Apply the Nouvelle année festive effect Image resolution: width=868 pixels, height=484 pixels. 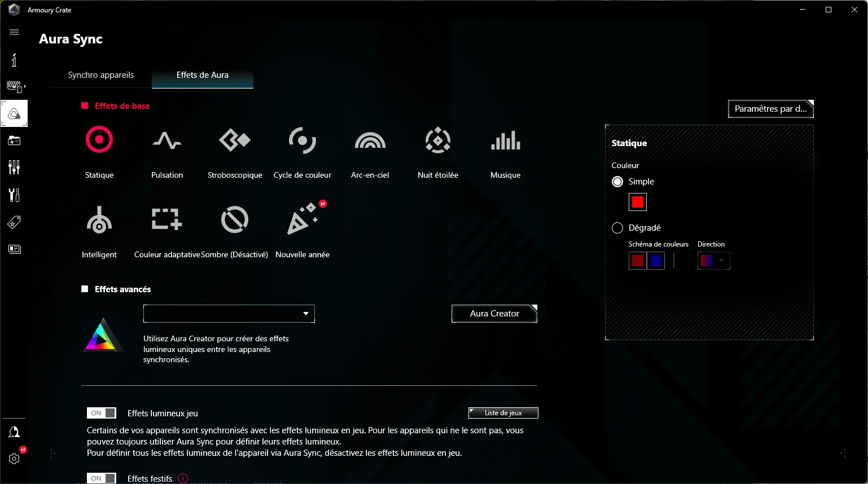[x=303, y=219]
